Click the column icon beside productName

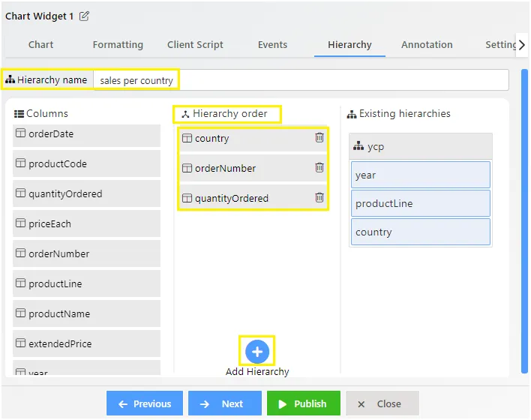coord(21,313)
